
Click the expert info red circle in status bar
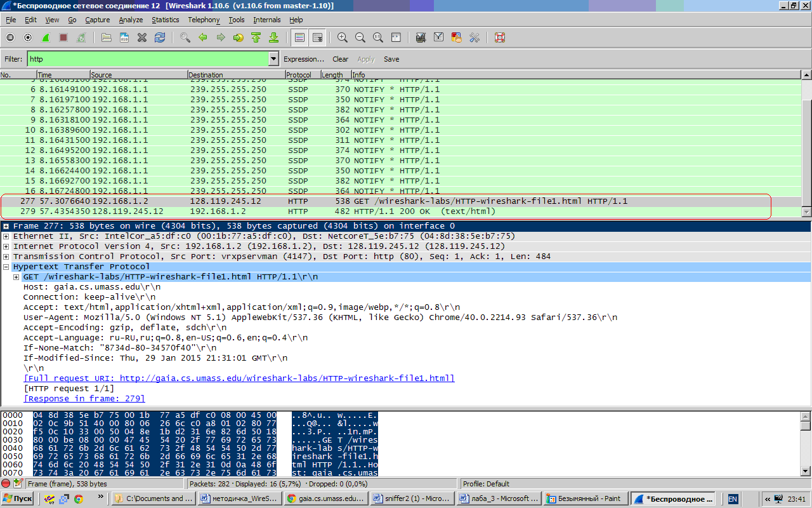click(x=6, y=483)
